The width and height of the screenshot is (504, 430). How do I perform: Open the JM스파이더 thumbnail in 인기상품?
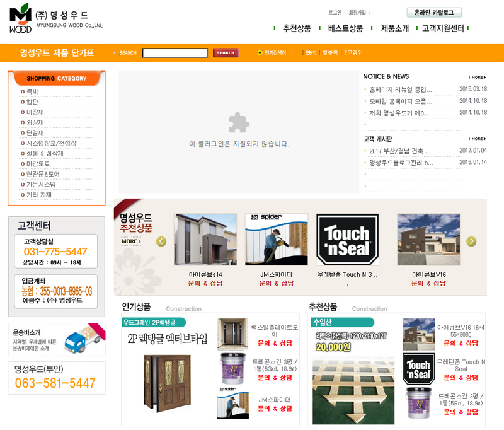[x=232, y=403]
